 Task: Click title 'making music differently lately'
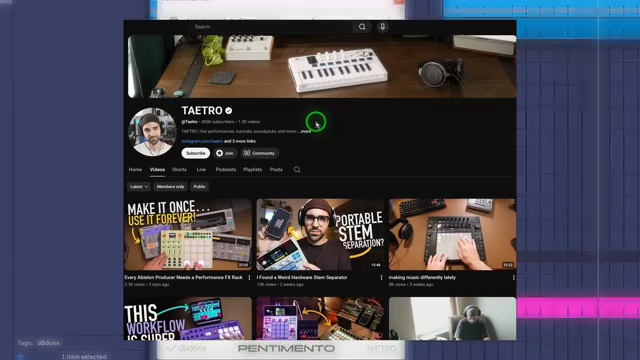pyautogui.click(x=422, y=278)
